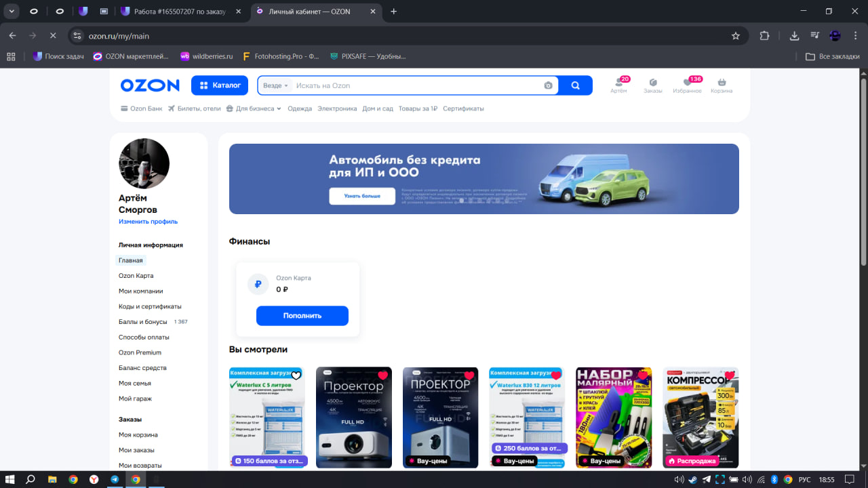Open the Все закладки bookmarks folder
Screen dimensions: 868x488
click(x=833, y=56)
